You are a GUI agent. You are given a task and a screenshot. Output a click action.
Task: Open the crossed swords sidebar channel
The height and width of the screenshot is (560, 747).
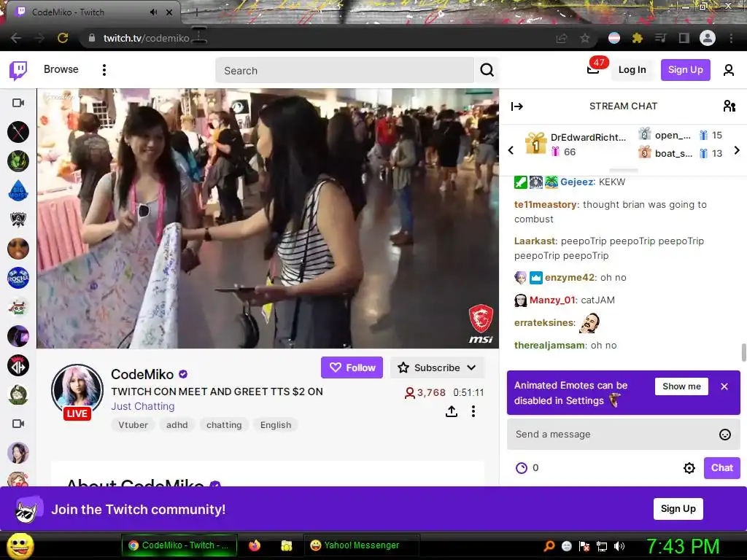18,132
